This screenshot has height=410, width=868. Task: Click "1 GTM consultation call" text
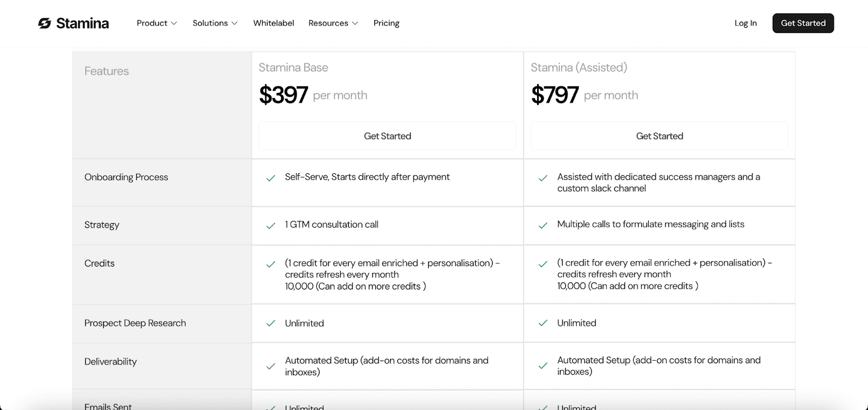[331, 224]
